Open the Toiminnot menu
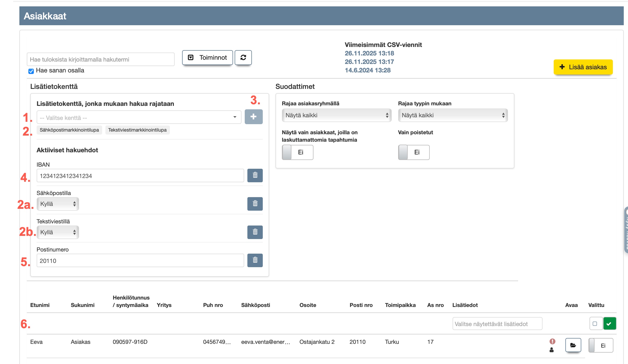The image size is (628, 364). coord(207,58)
